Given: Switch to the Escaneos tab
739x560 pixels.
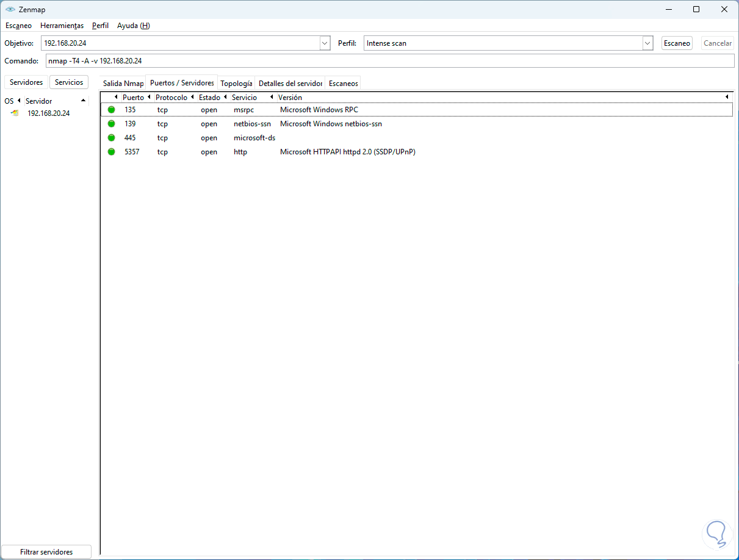Looking at the screenshot, I should pyautogui.click(x=343, y=84).
